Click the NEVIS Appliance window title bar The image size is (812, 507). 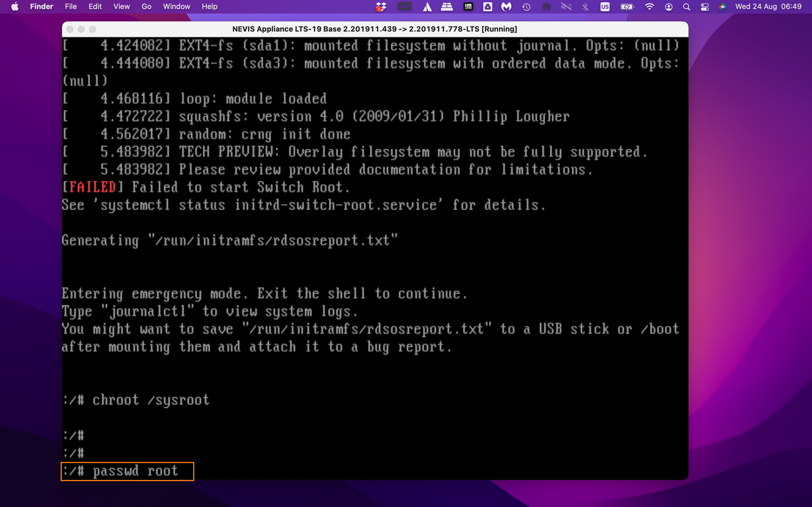pos(374,29)
